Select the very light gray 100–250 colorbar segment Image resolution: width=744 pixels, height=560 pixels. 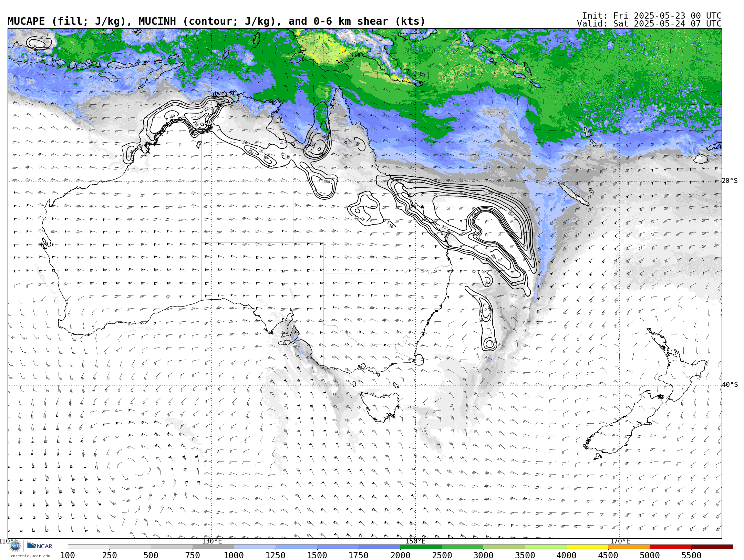coord(89,547)
